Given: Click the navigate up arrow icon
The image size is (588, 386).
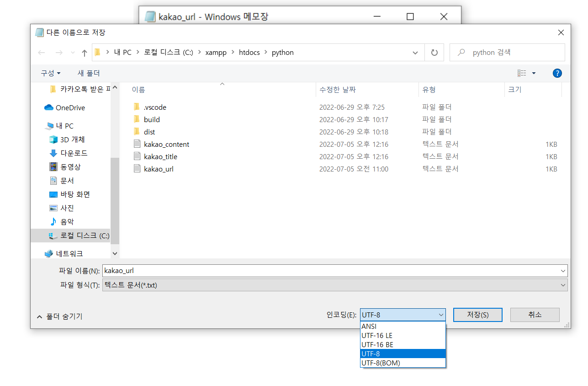Looking at the screenshot, I should (x=84, y=52).
